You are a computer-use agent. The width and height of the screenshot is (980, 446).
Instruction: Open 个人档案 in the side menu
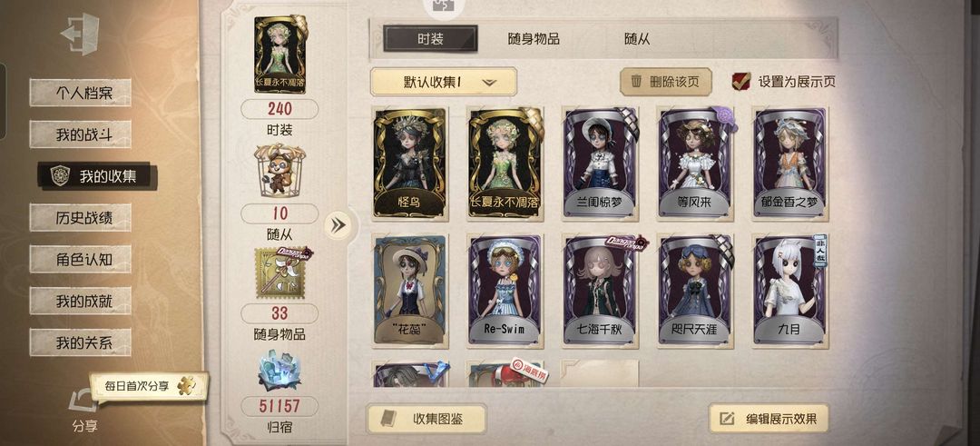pos(80,93)
